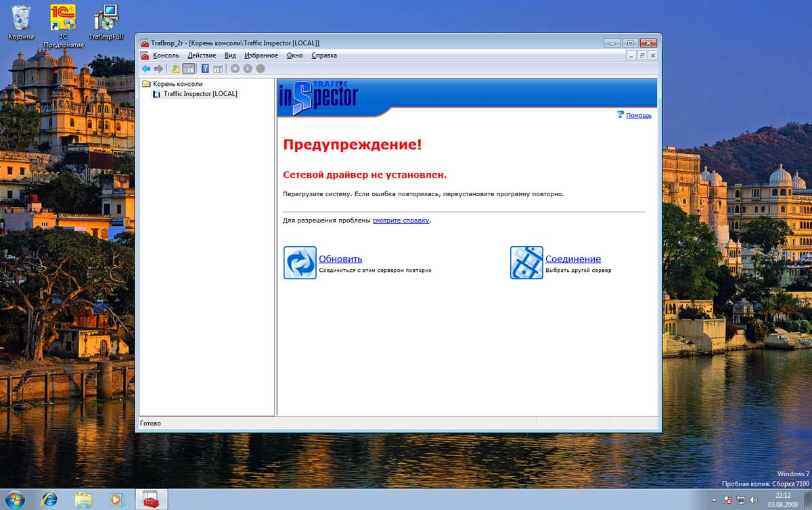Click the help icon next to Помощь
Viewport: 812px width, 510px height.
click(621, 114)
